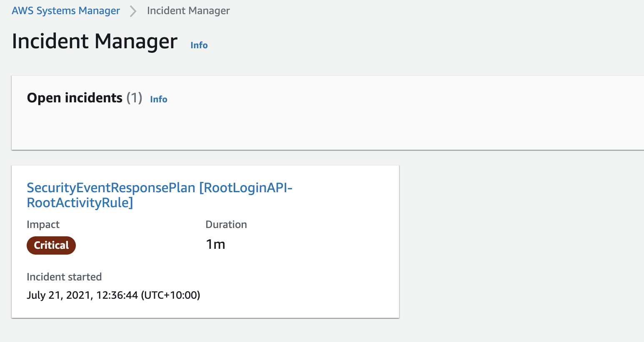Select the open incident card
Image resolution: width=644 pixels, height=342 pixels.
click(205, 241)
